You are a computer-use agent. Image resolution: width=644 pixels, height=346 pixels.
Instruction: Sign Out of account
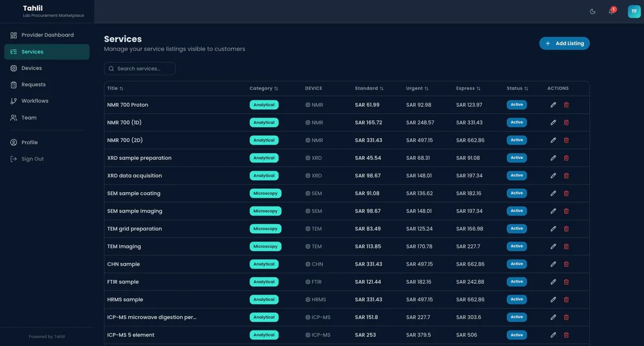pos(47,159)
